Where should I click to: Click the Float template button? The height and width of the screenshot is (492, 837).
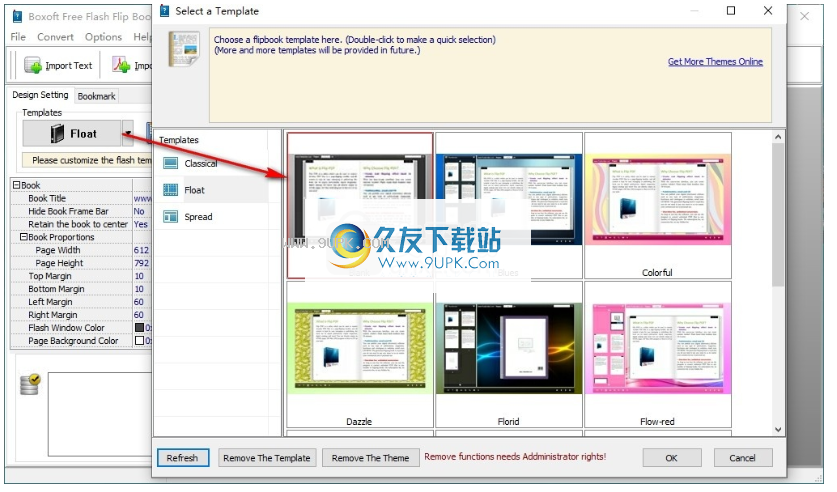point(72,133)
